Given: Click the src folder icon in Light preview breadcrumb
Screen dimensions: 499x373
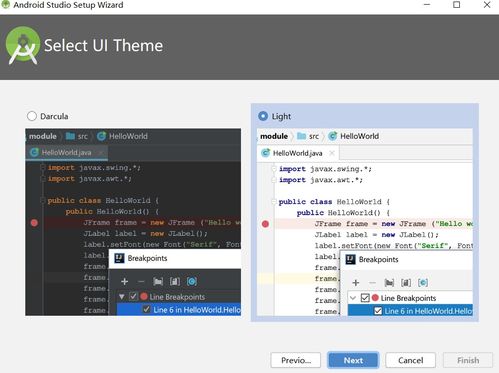Looking at the screenshot, I should (x=301, y=136).
